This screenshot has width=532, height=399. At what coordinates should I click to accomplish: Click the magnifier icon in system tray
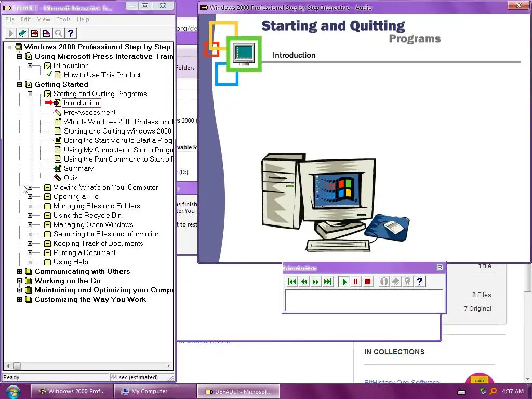pyautogui.click(x=493, y=391)
